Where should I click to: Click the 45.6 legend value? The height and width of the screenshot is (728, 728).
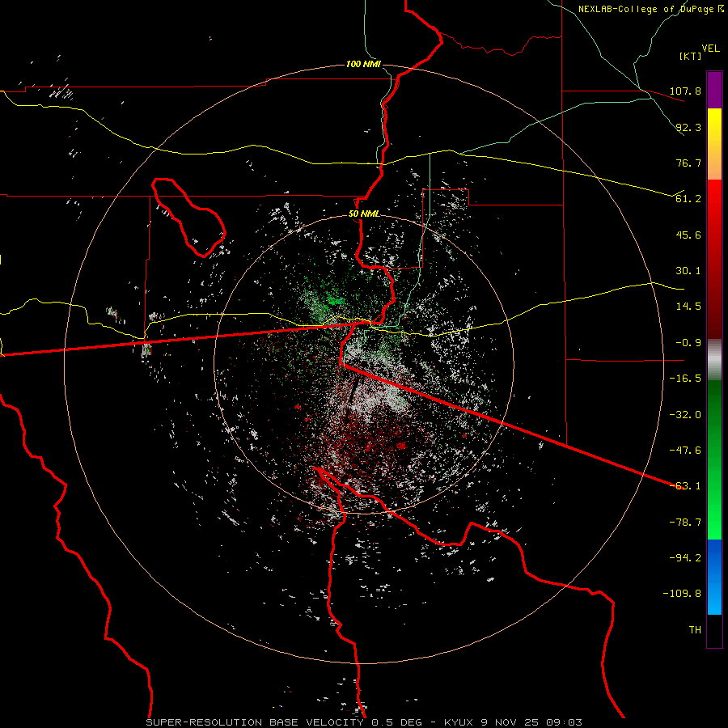click(688, 235)
